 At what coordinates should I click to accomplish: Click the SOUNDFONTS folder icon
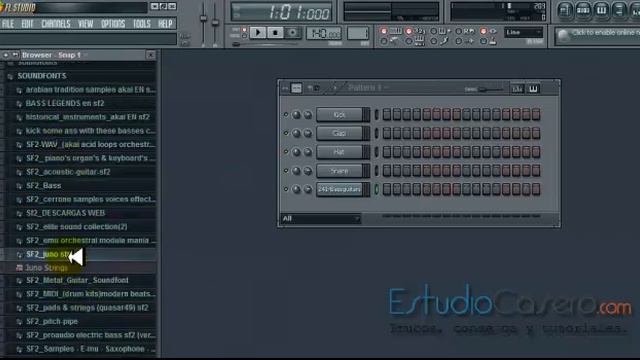(10, 76)
